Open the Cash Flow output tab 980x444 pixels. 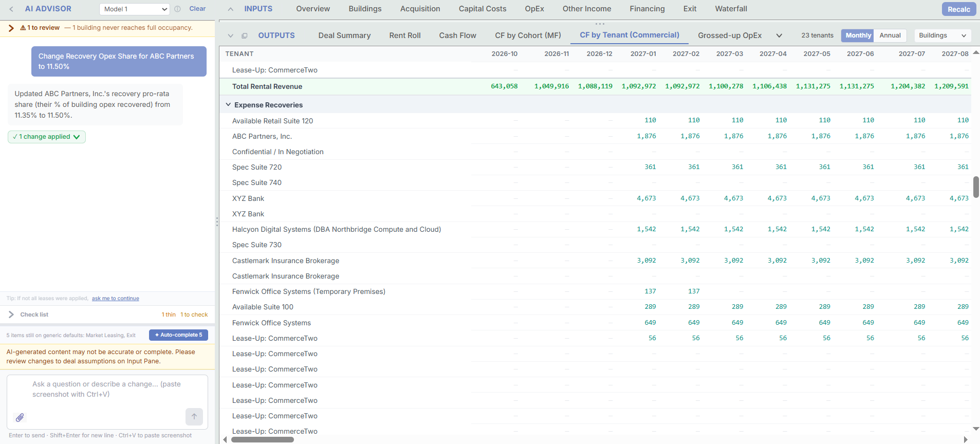point(457,35)
